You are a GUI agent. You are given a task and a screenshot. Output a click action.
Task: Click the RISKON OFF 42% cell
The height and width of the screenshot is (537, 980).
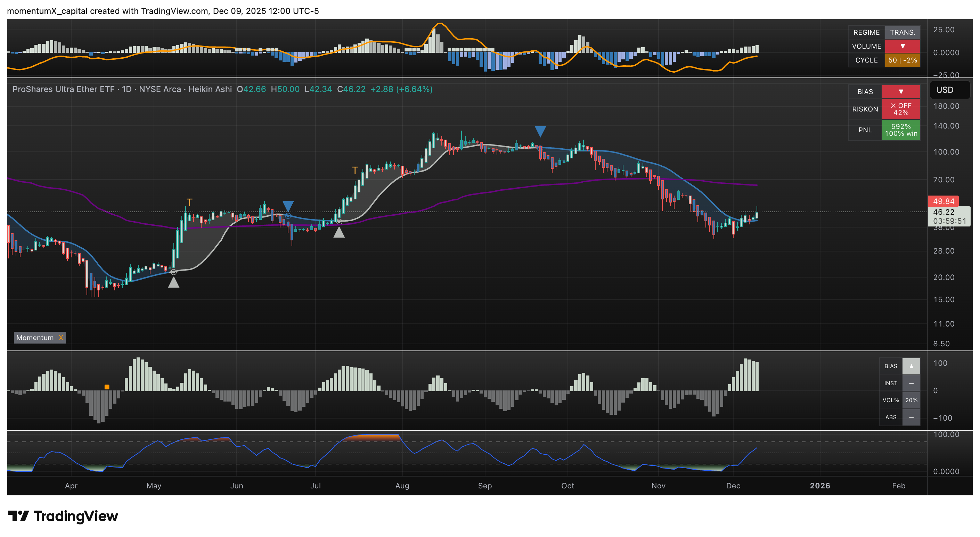point(900,109)
